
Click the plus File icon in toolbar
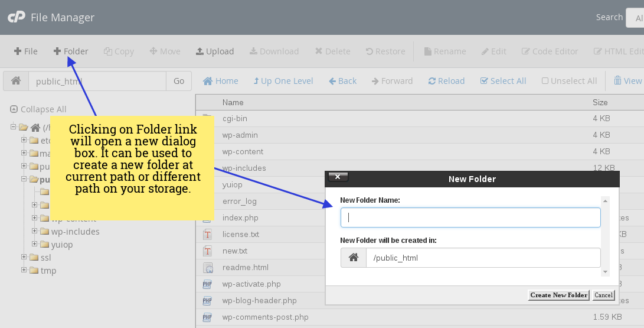pos(25,51)
